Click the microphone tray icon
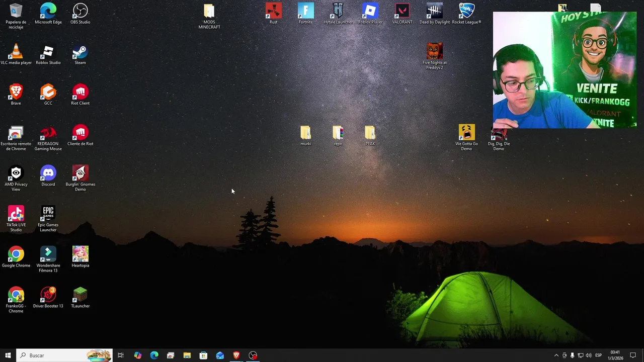 [x=572, y=355]
